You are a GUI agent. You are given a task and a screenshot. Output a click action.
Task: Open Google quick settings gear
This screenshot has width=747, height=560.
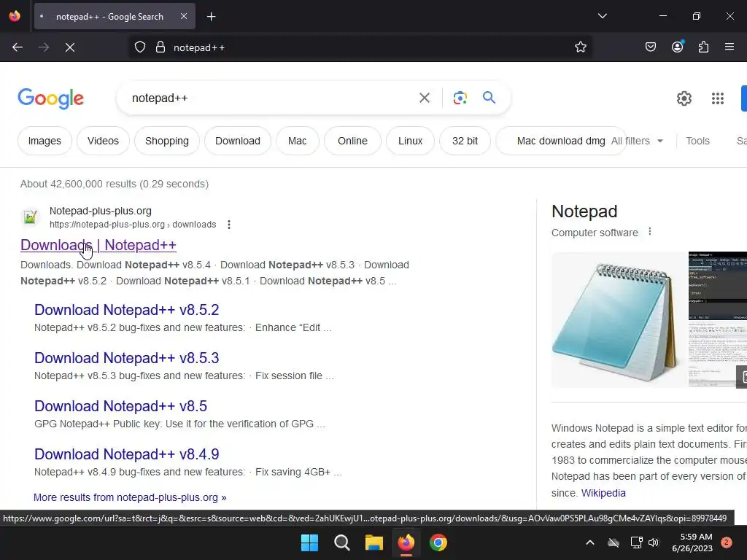point(684,98)
